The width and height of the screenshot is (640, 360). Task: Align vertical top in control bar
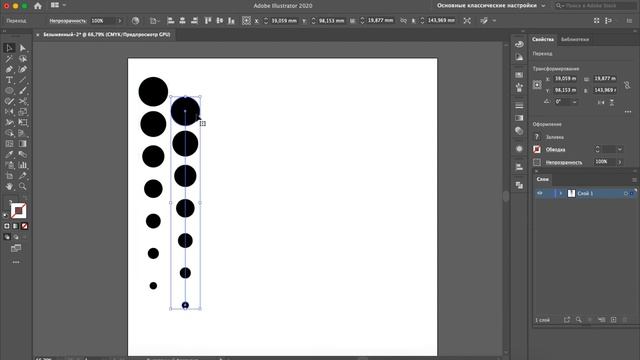point(208,20)
